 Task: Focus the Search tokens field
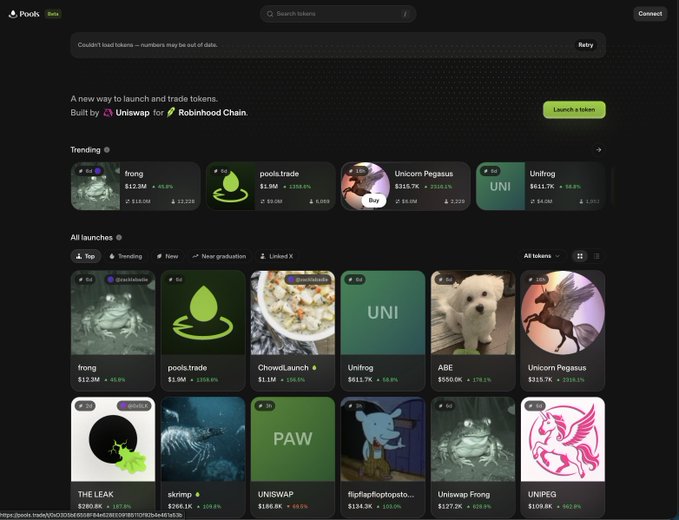tap(338, 14)
